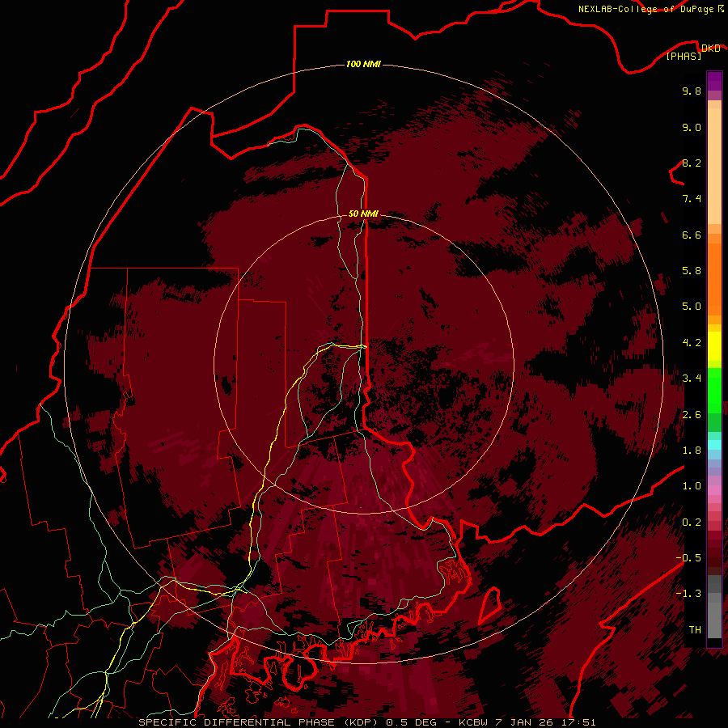Click the -0.5 legend value
This screenshot has height=728, width=728.
click(688, 558)
